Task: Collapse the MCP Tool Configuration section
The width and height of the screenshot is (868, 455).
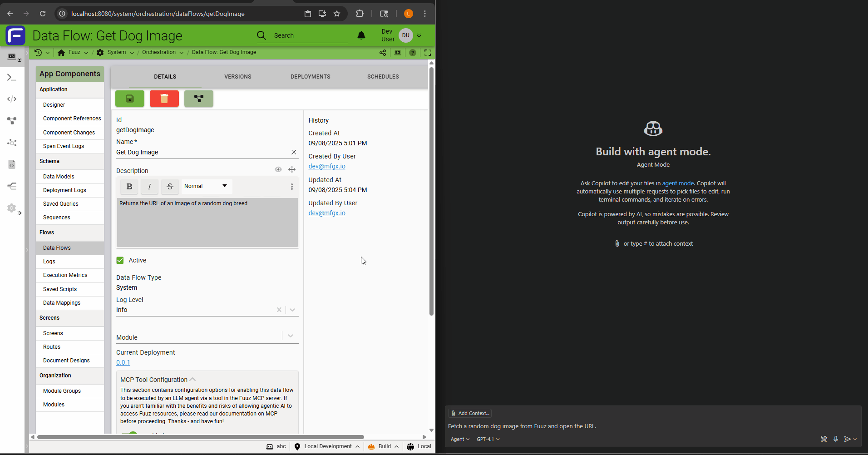Action: click(192, 380)
